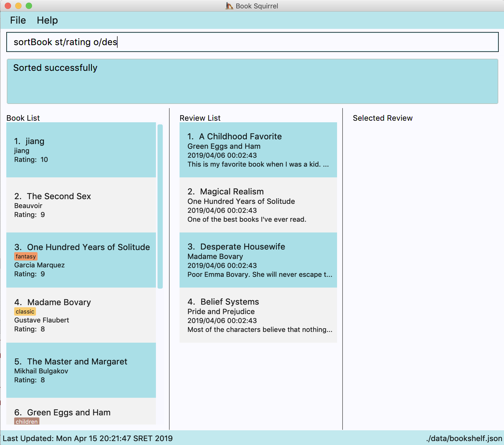
Task: Select The Master and Margaret book
Action: coord(81,370)
